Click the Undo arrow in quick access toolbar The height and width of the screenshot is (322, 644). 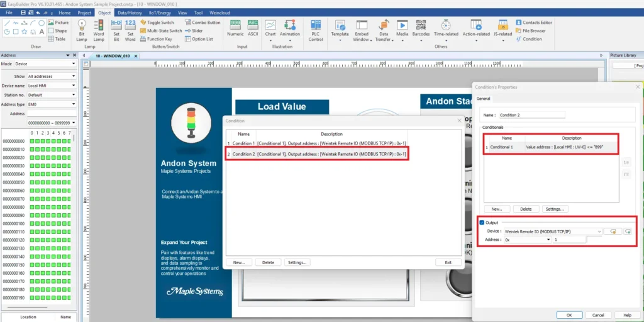38,13
